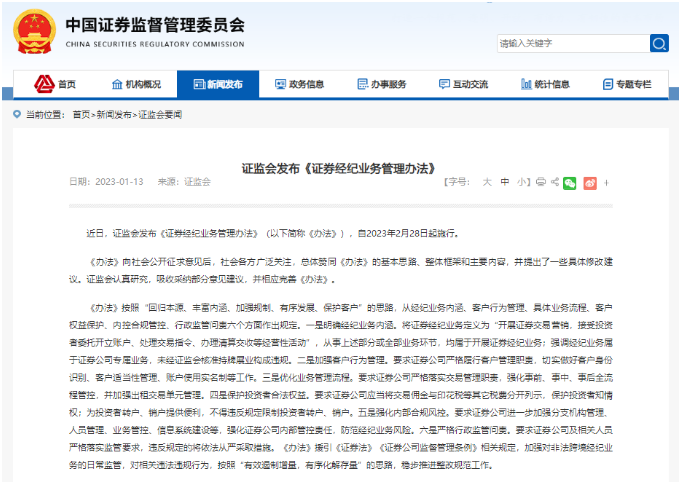Click the keyword search input field

(573, 43)
